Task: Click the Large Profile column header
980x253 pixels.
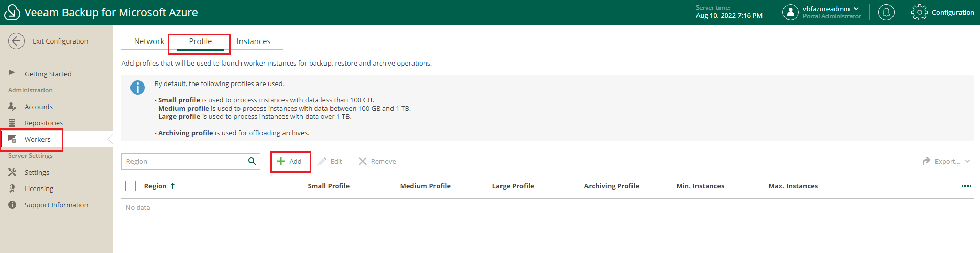Action: [x=513, y=186]
